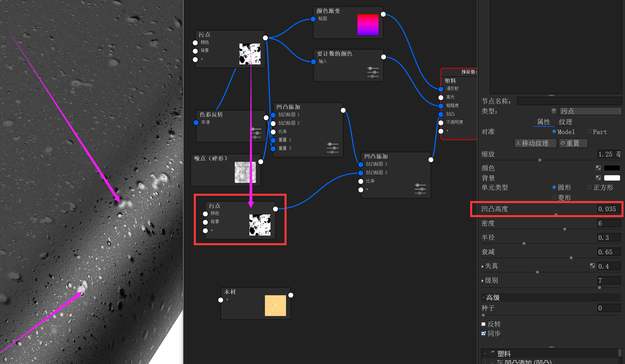
Task: Select the Part alignment radio button
Action: 589,132
